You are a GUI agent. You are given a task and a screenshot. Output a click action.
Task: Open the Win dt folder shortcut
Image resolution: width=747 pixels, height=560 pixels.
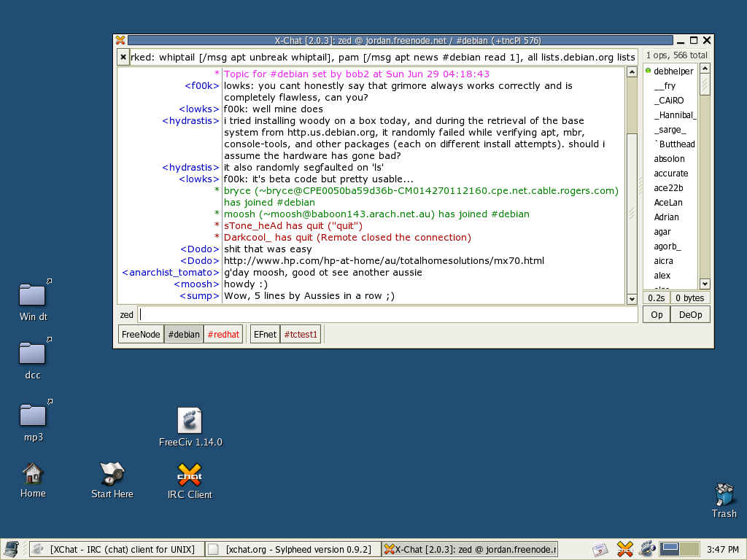[x=33, y=295]
